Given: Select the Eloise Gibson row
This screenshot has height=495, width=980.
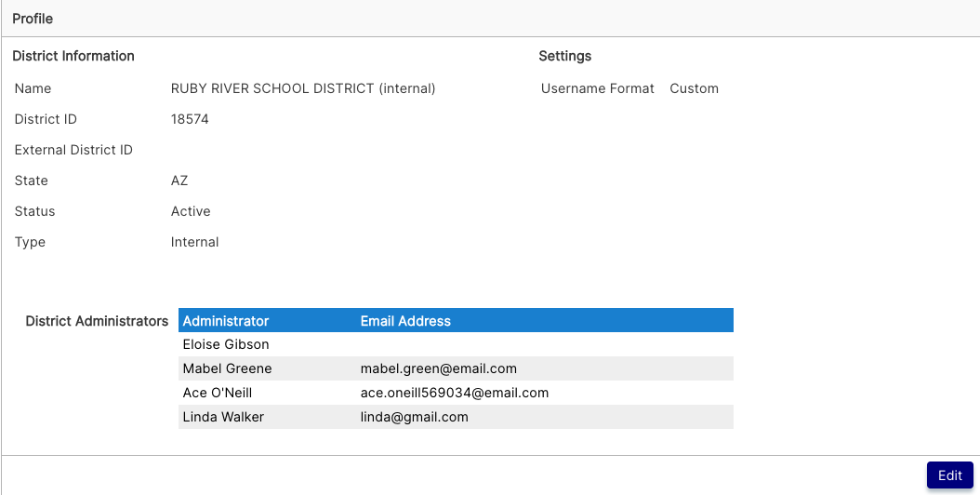Looking at the screenshot, I should coord(456,344).
